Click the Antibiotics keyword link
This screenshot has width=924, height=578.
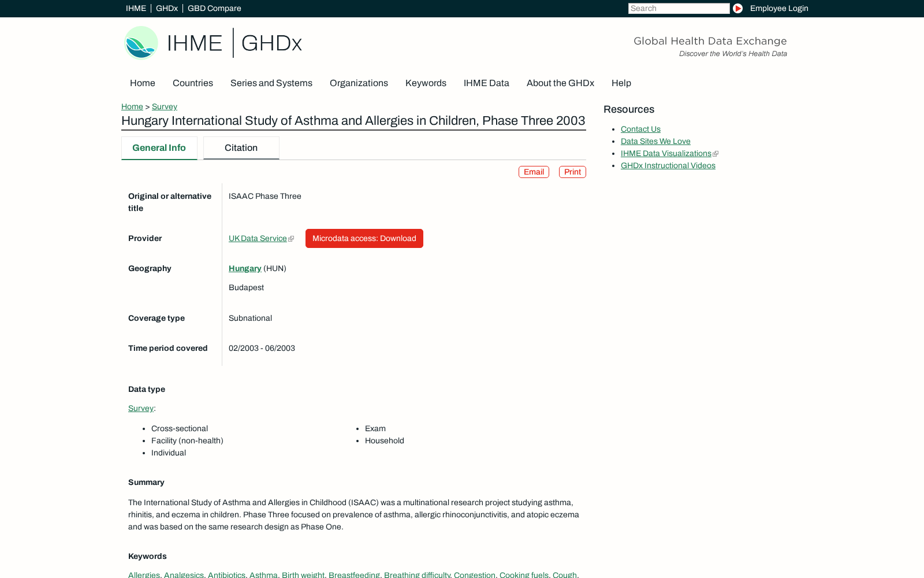[x=226, y=575]
